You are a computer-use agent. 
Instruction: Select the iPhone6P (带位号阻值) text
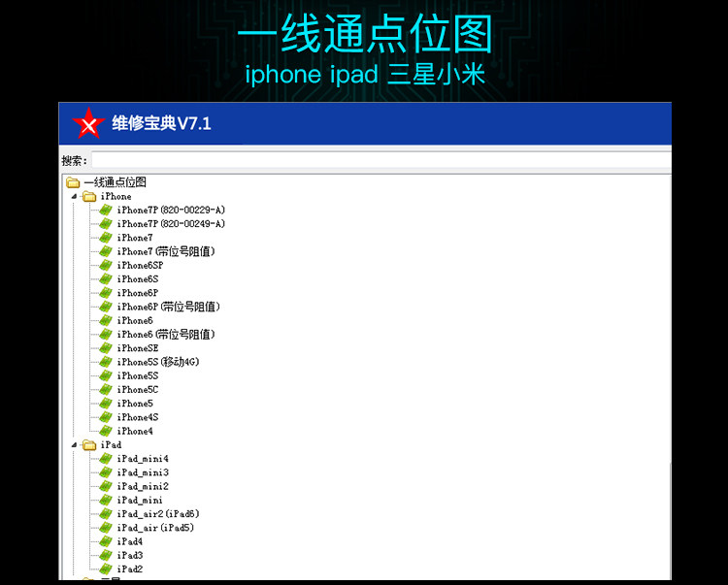point(169,307)
